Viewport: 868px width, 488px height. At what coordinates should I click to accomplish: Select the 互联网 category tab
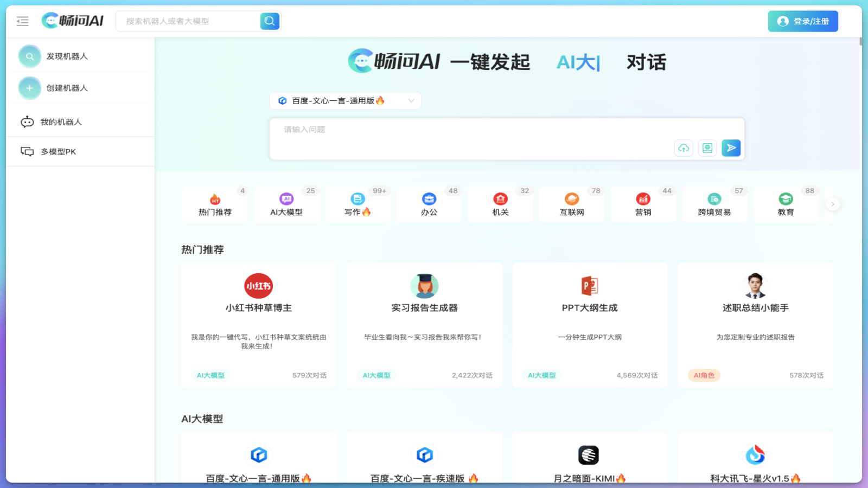(572, 204)
